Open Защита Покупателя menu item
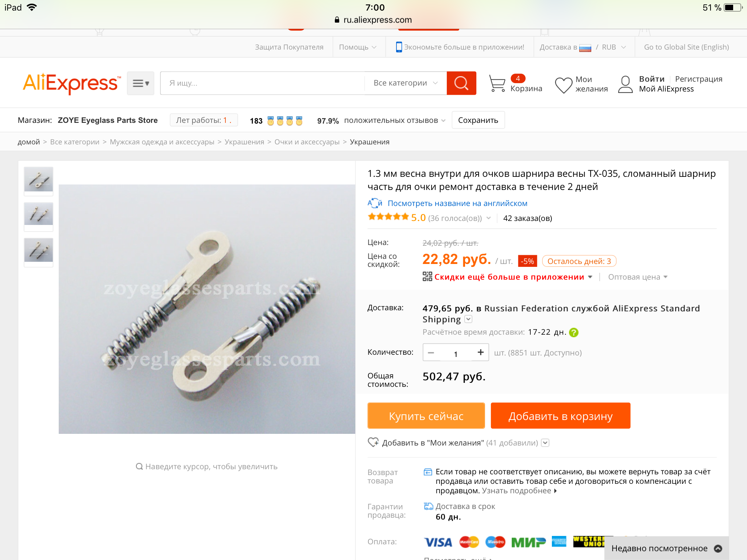This screenshot has height=560, width=747. click(x=289, y=47)
